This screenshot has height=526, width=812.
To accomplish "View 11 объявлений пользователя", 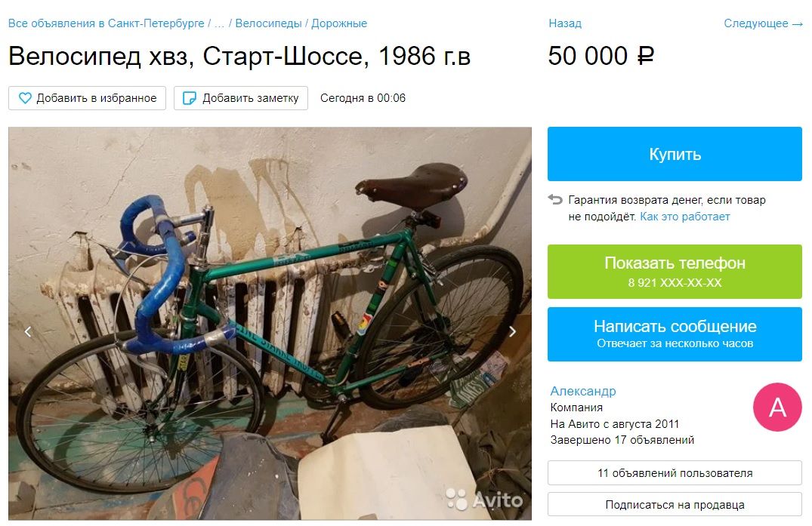I will tap(675, 472).
